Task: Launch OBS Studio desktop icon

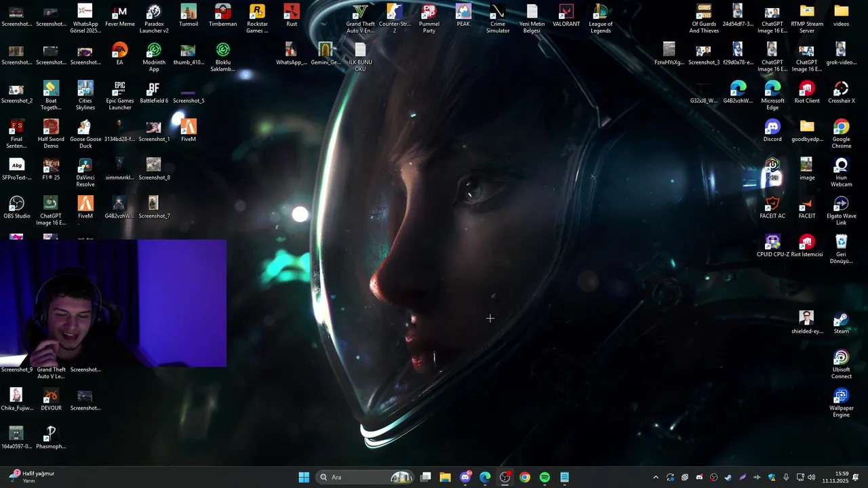Action: (x=16, y=208)
